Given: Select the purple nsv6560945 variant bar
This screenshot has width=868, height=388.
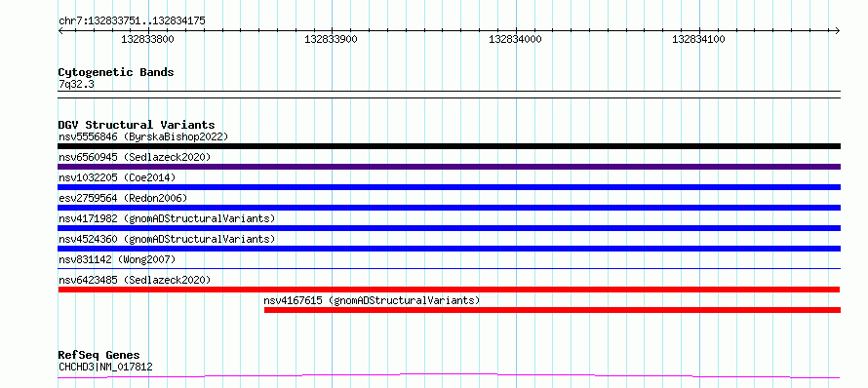Looking at the screenshot, I should coord(449,167).
